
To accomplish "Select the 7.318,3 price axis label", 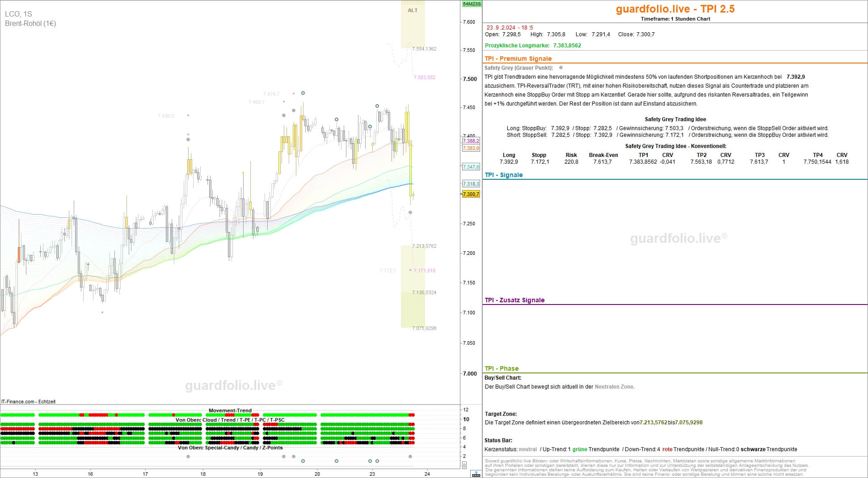I will click(x=471, y=184).
